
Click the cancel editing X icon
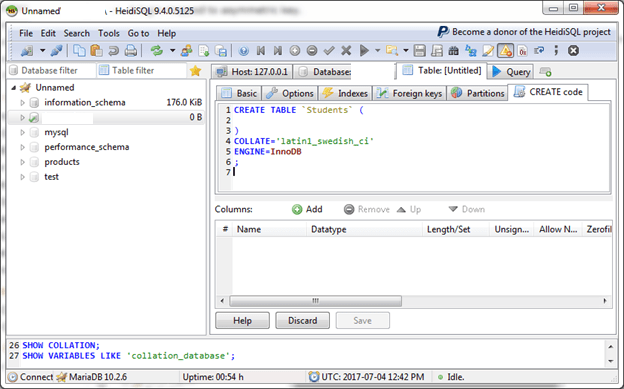pyautogui.click(x=346, y=51)
